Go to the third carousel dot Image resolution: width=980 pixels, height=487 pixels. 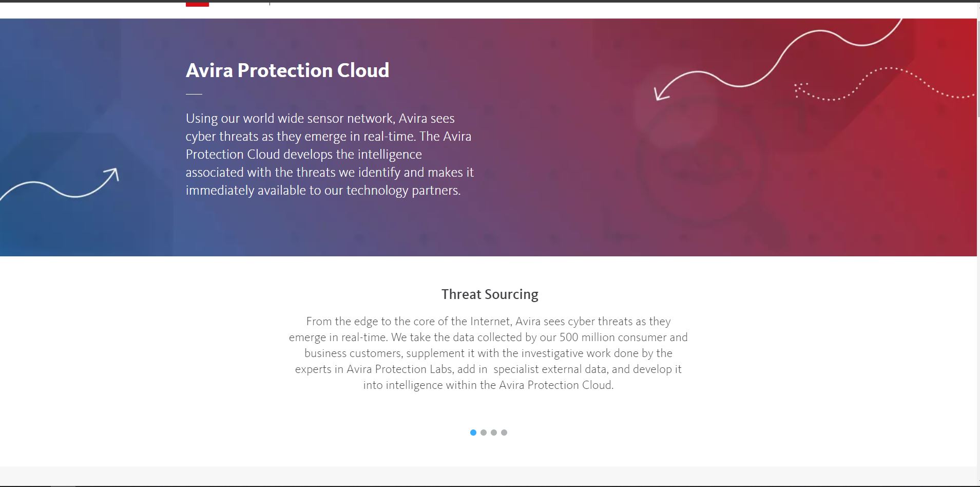(494, 433)
